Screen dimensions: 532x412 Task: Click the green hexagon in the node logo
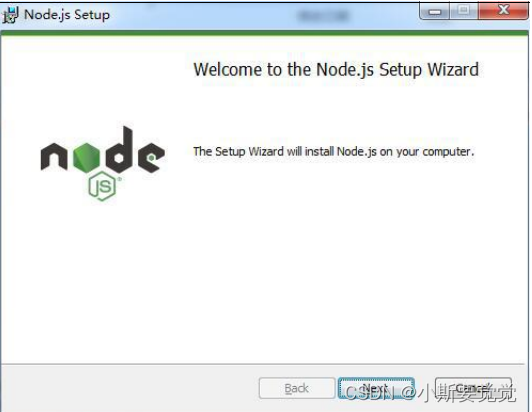click(x=87, y=157)
